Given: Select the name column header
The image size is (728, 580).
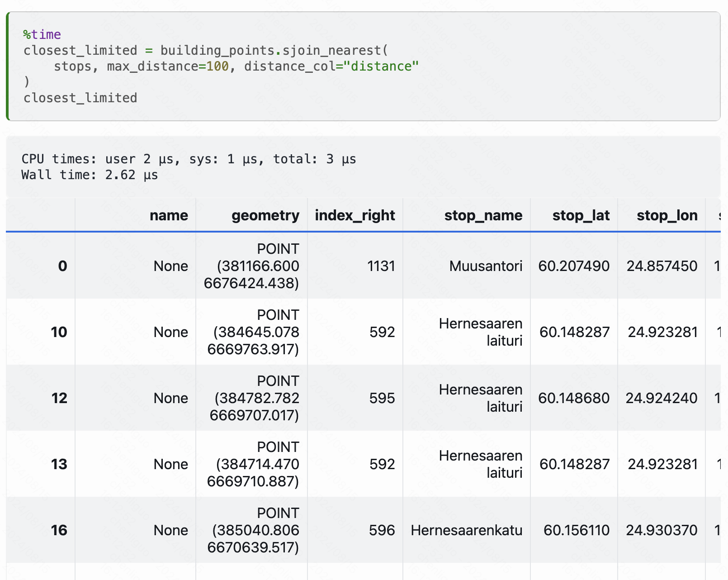Looking at the screenshot, I should (169, 215).
